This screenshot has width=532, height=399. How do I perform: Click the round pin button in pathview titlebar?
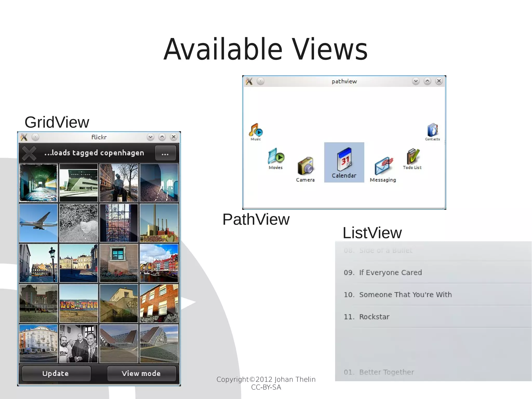pyautogui.click(x=261, y=81)
